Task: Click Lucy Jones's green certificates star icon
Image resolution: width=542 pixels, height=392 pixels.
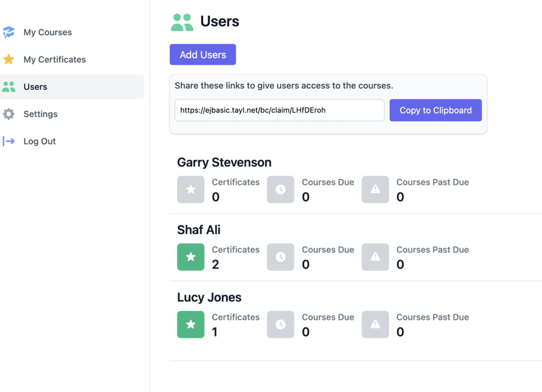Action: (x=191, y=324)
